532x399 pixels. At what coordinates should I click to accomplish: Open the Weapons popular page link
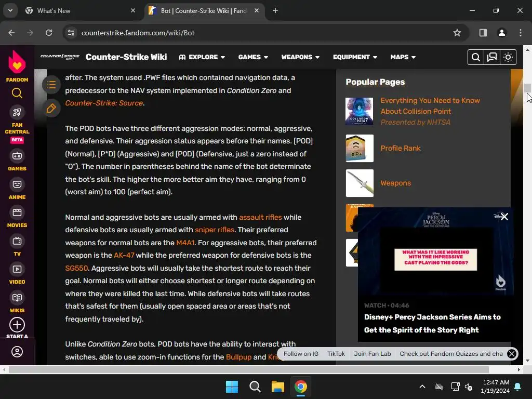point(395,183)
